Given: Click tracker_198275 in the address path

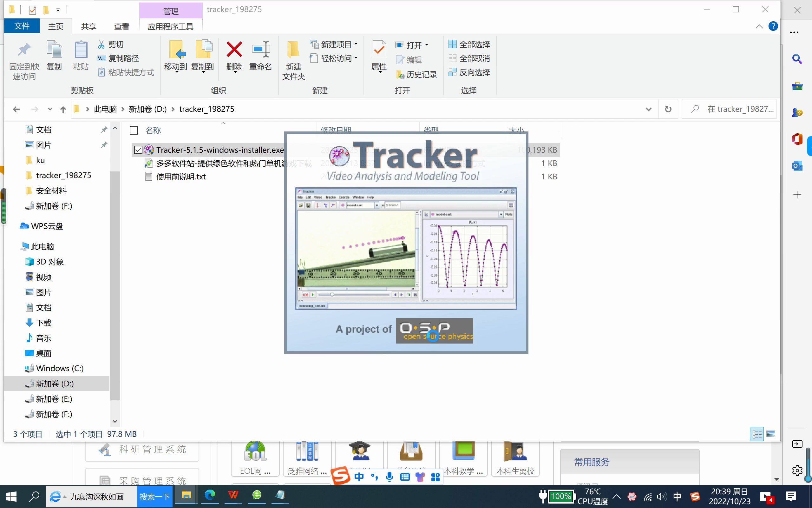Looking at the screenshot, I should [x=207, y=109].
